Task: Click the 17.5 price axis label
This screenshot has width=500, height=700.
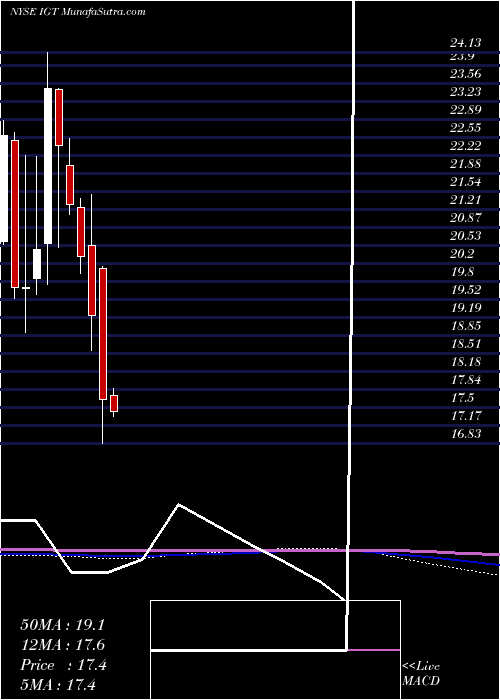Action: click(x=462, y=398)
